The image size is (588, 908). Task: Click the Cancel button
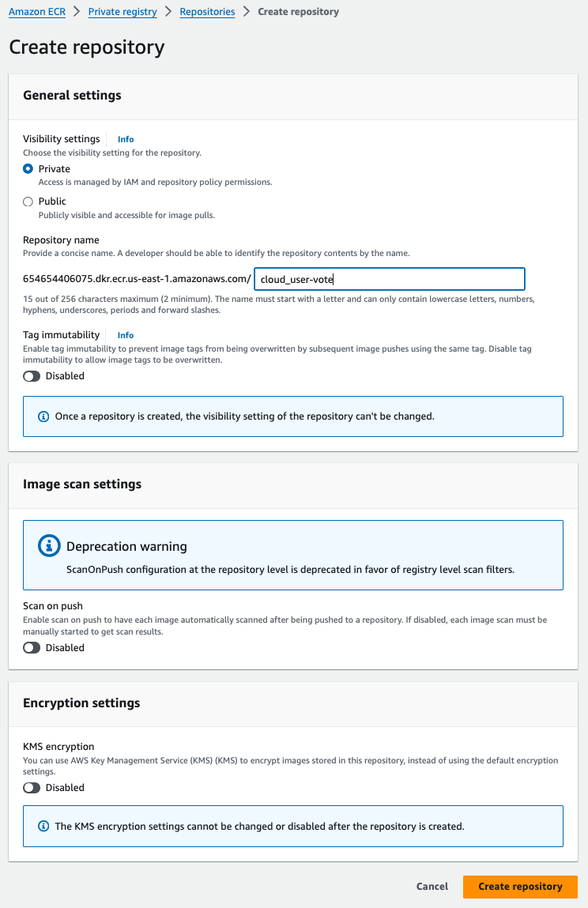432,887
